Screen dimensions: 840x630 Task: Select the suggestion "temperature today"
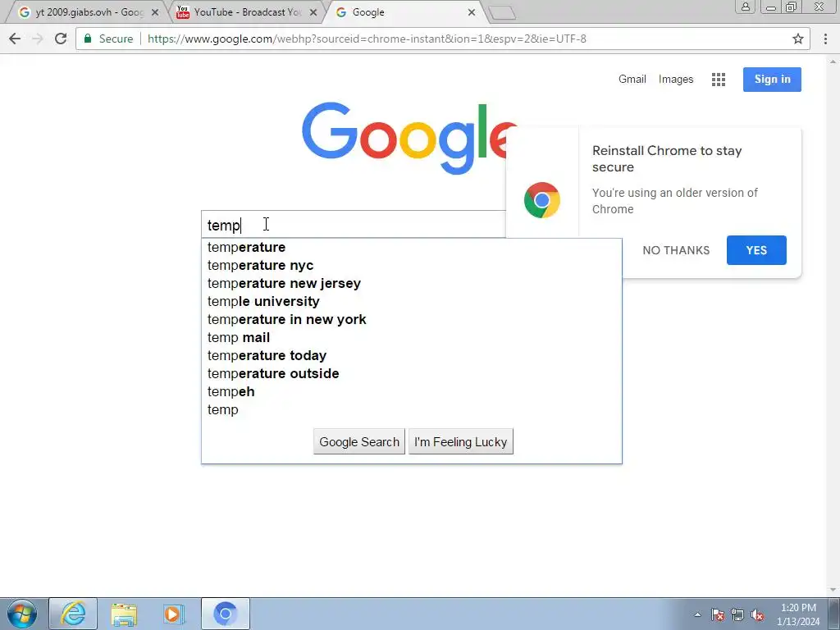tap(412, 356)
